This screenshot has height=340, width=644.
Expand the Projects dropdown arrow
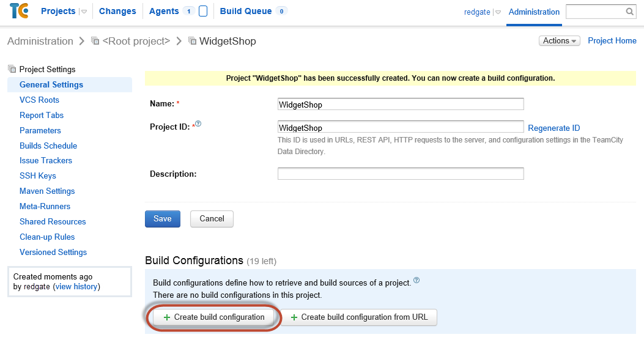pyautogui.click(x=84, y=12)
